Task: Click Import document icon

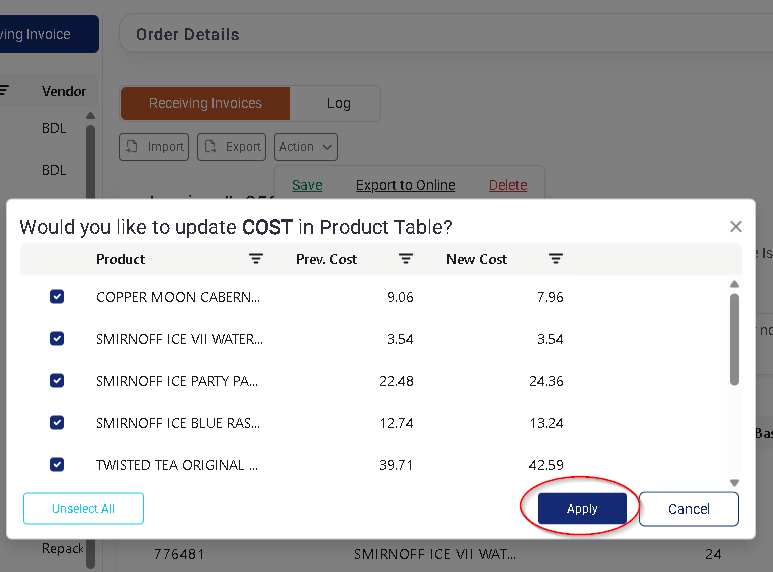Action: [x=132, y=146]
